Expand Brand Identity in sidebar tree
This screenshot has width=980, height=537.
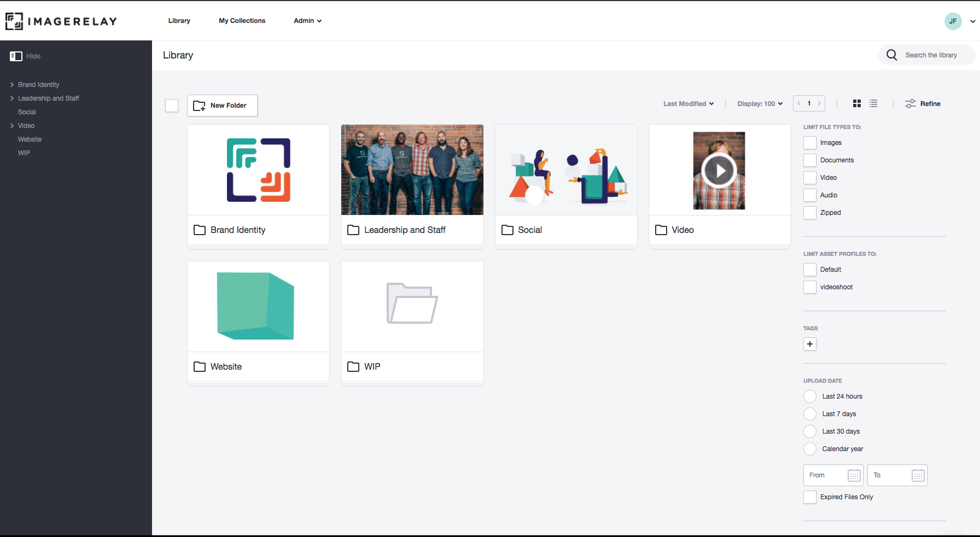click(12, 85)
